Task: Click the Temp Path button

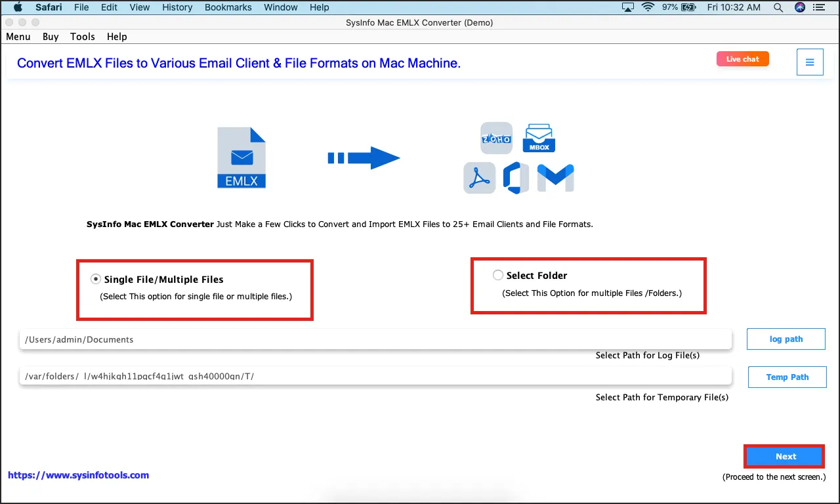Action: click(x=787, y=377)
